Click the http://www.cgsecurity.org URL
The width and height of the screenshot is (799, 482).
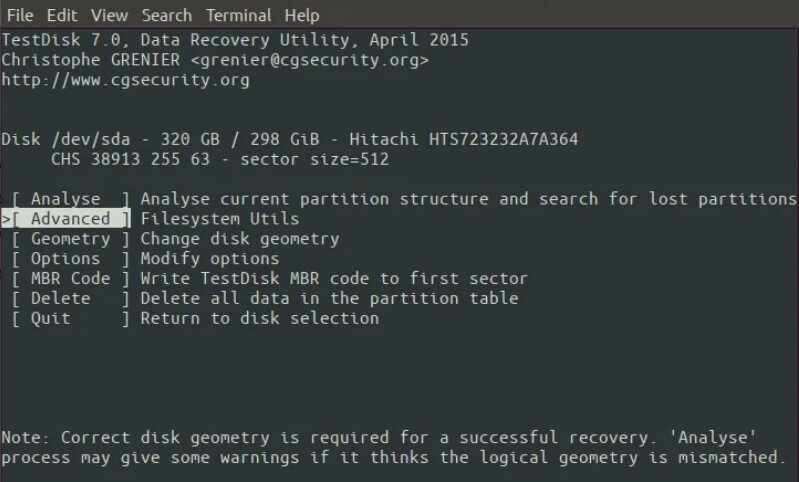[125, 80]
